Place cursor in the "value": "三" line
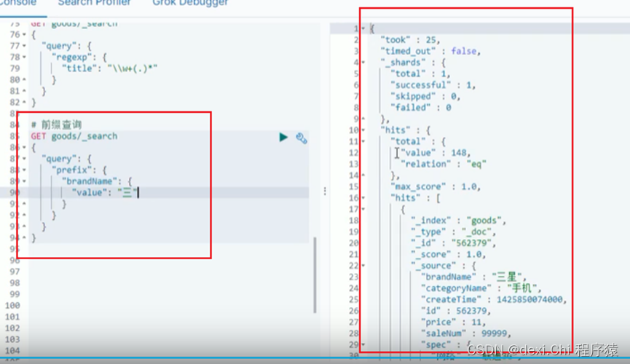Image resolution: width=630 pixels, height=364 pixels. pyautogui.click(x=106, y=192)
